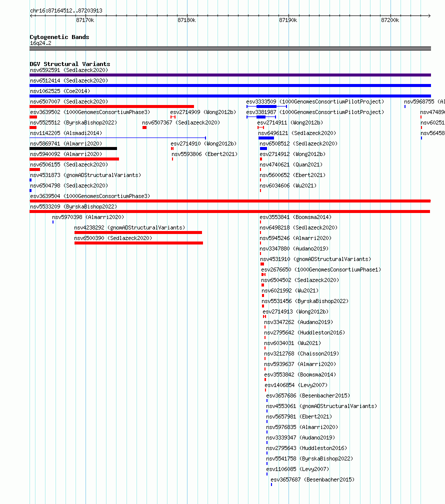Image resolution: width=445 pixels, height=504 pixels.
Task: Click esv1106085 (Levy2007) label
Action: pos(297,469)
